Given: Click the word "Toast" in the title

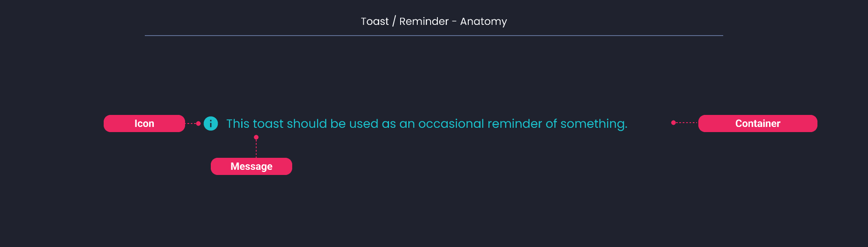Looking at the screenshot, I should pos(375,21).
